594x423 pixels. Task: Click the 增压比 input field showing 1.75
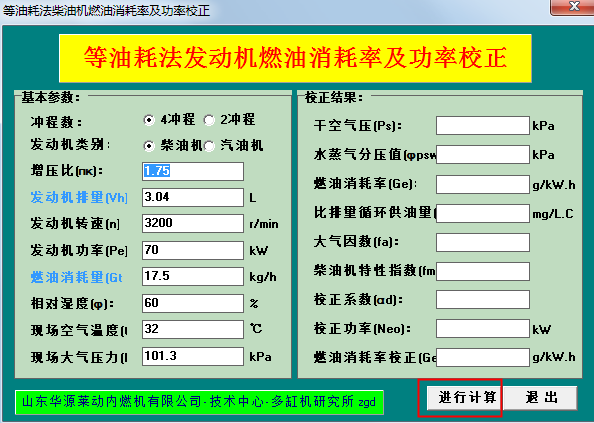(x=193, y=171)
